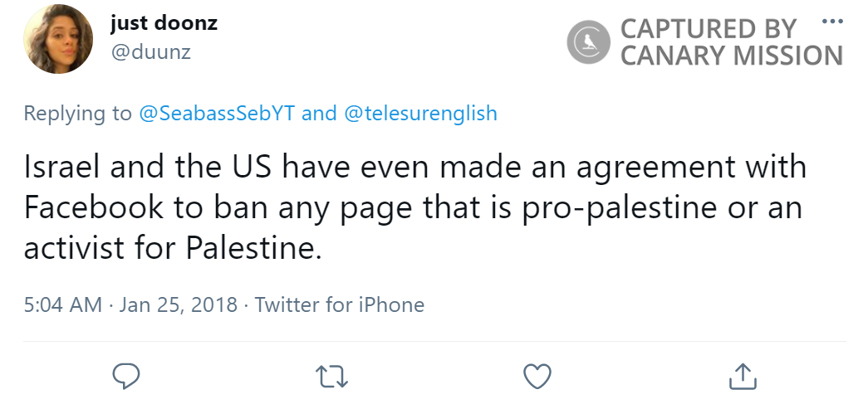Click the "CAPTURED BY CANARY MISSION" watermark text

[731, 41]
